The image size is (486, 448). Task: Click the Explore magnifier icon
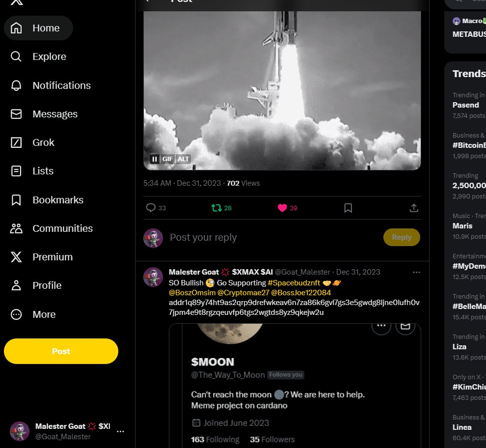coord(16,56)
